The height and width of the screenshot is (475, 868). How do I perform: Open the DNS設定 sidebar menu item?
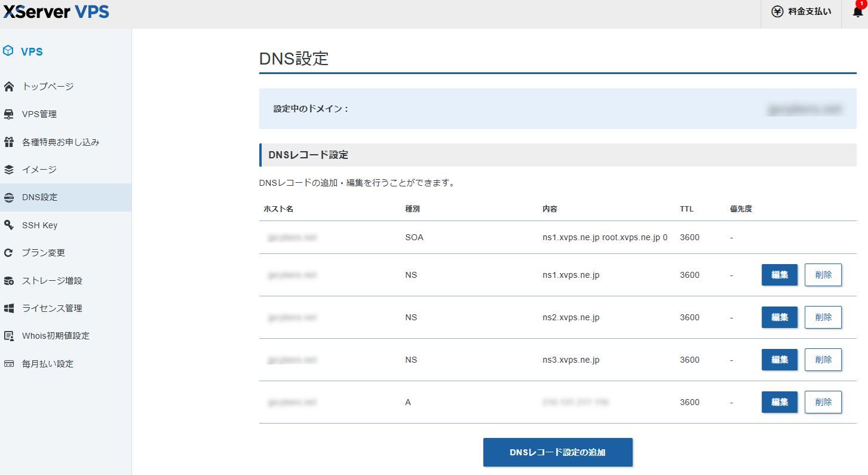tap(40, 197)
